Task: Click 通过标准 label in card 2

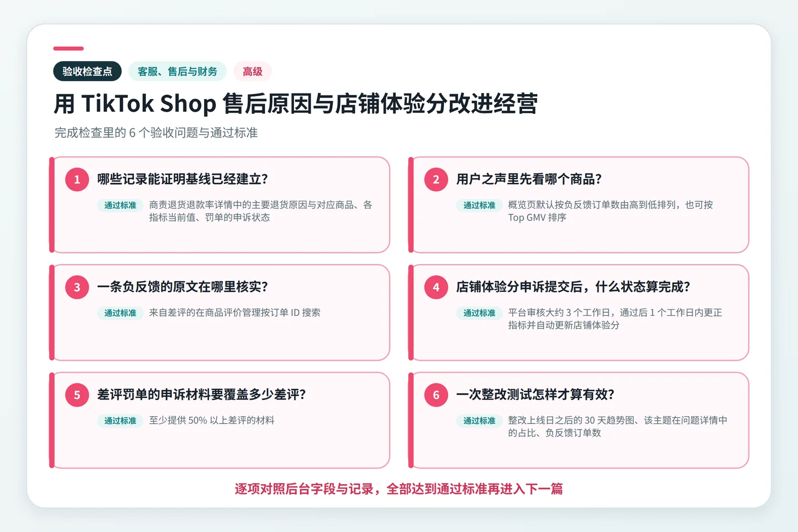Action: click(480, 205)
